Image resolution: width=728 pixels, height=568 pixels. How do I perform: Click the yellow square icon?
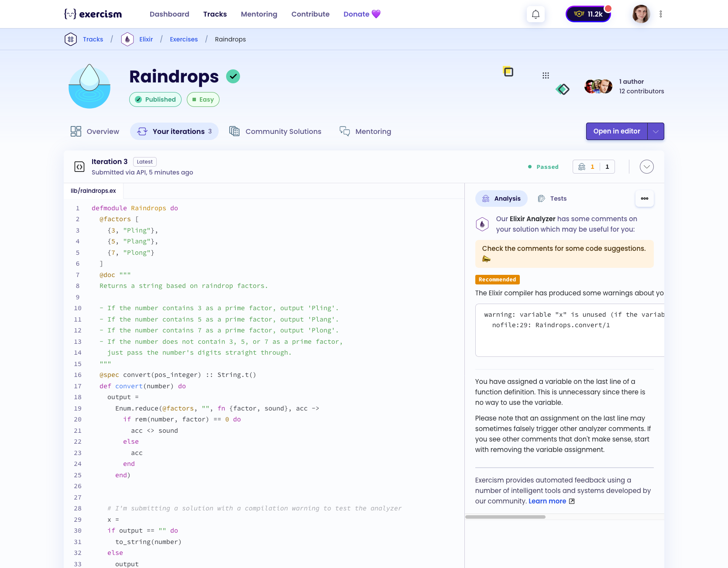[508, 71]
